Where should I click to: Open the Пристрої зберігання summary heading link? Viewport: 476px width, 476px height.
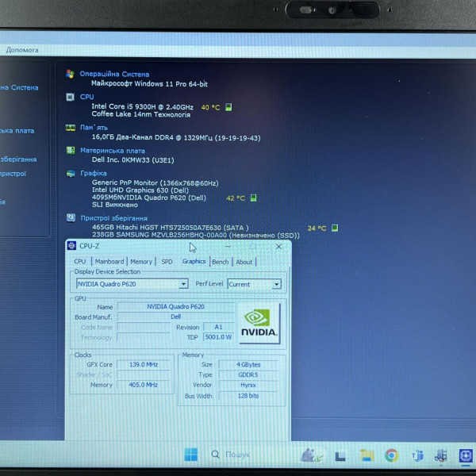pyautogui.click(x=113, y=218)
